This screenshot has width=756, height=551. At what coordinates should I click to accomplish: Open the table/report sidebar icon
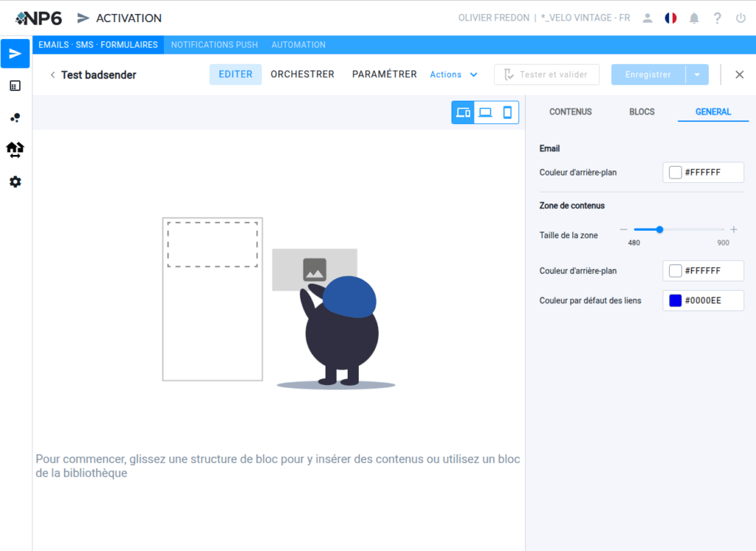point(15,86)
